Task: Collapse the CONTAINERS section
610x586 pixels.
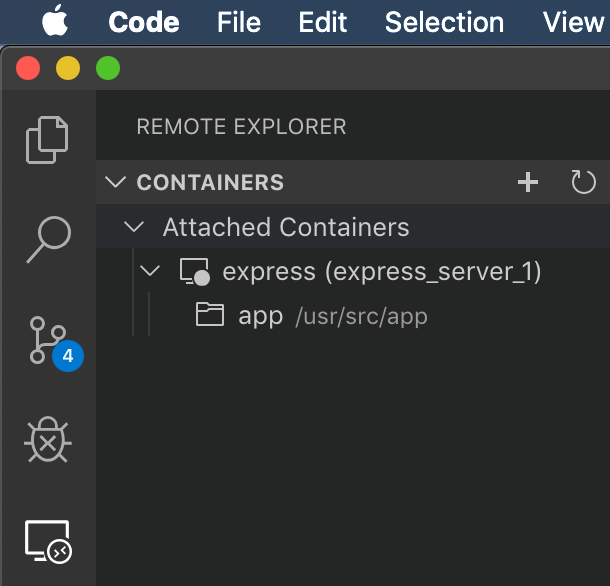Action: pos(117,182)
